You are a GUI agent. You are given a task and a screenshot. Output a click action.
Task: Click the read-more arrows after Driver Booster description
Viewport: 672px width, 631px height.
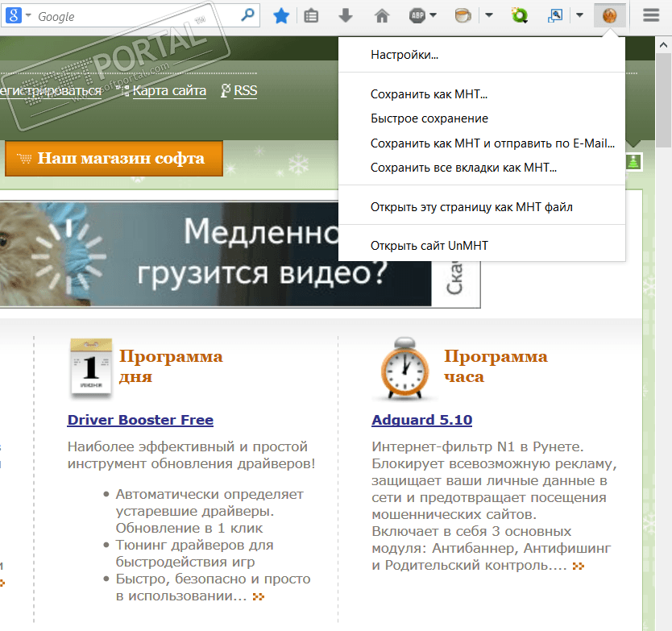pos(259,596)
